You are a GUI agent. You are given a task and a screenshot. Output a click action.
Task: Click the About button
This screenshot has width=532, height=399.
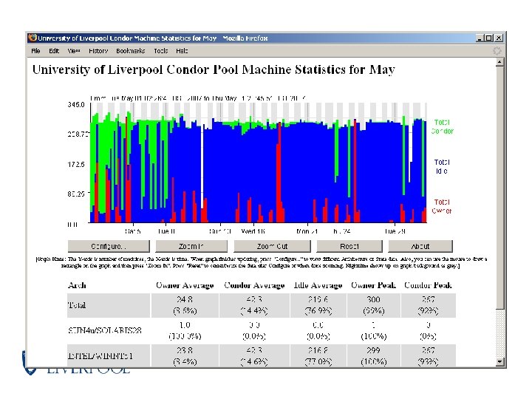click(x=420, y=246)
